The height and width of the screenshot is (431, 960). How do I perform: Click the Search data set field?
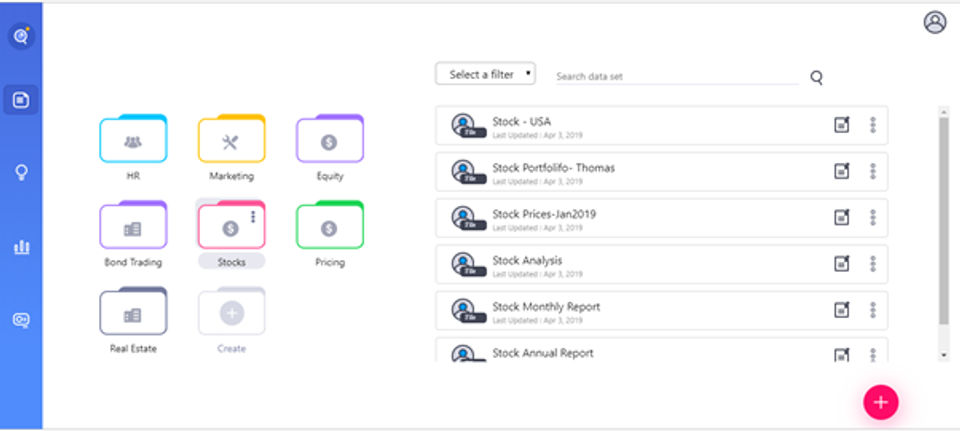(676, 77)
